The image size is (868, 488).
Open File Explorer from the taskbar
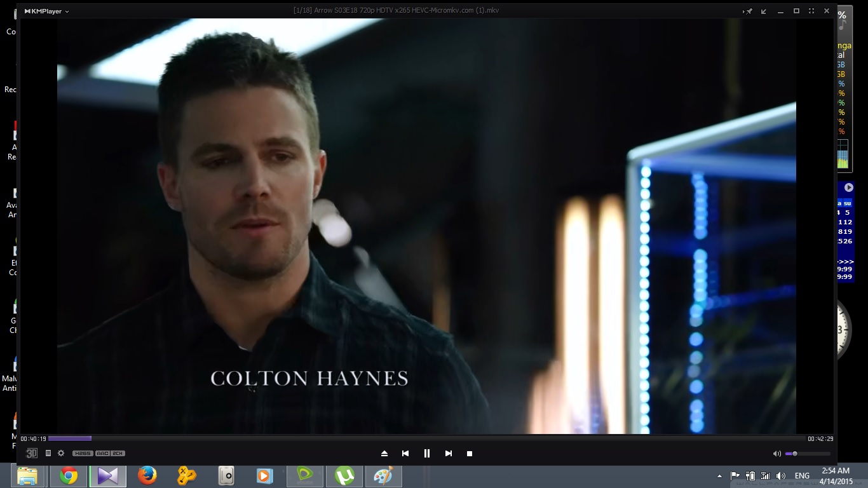[27, 476]
